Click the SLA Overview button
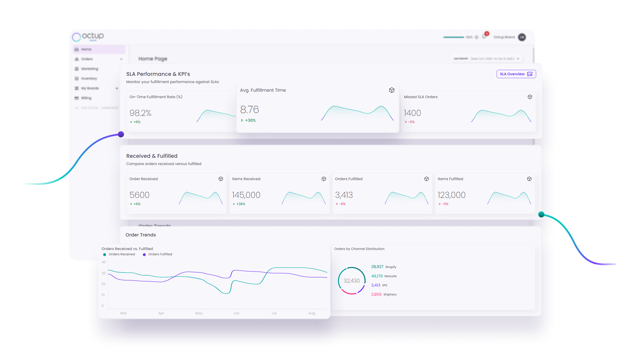The width and height of the screenshot is (644, 352). 516,74
